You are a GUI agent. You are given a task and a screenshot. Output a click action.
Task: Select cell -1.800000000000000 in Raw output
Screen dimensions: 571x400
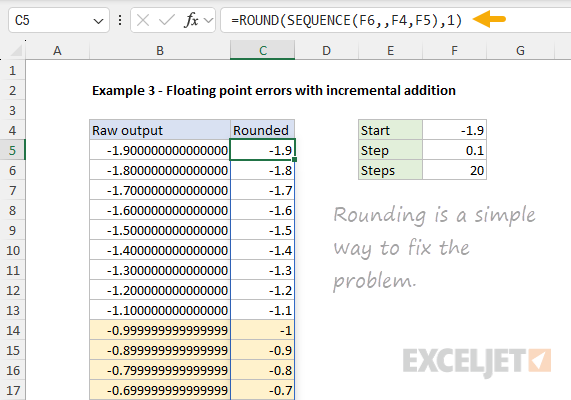pos(160,170)
